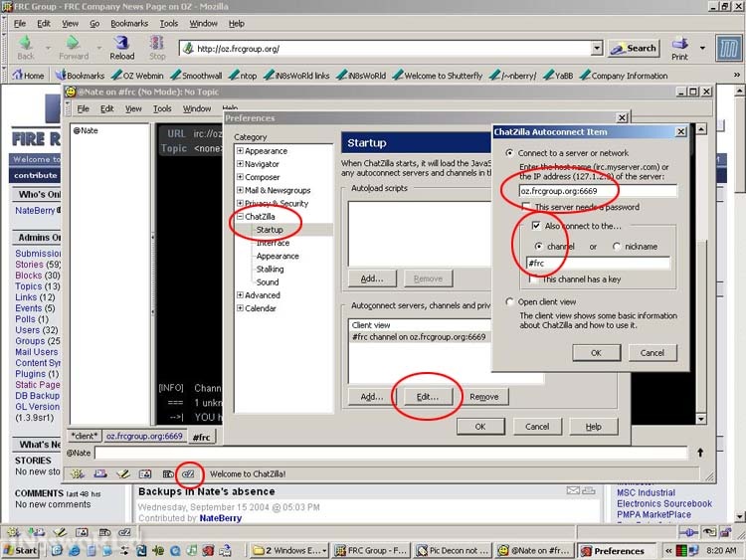Select Connect to a server or network

(509, 153)
